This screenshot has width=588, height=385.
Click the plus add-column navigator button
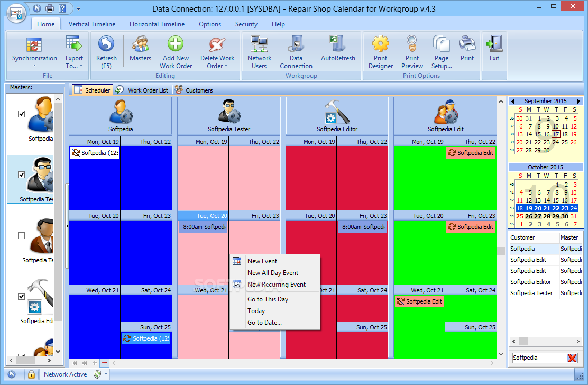[x=95, y=363]
